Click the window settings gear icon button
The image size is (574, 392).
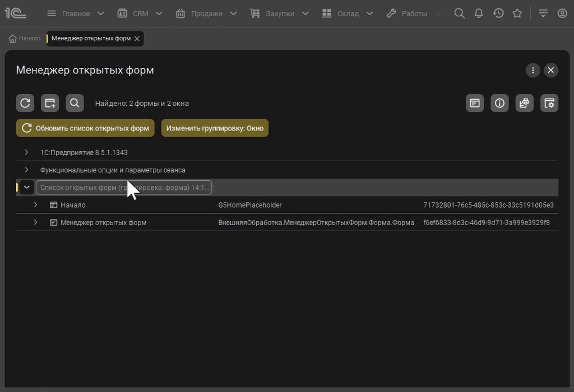(549, 103)
